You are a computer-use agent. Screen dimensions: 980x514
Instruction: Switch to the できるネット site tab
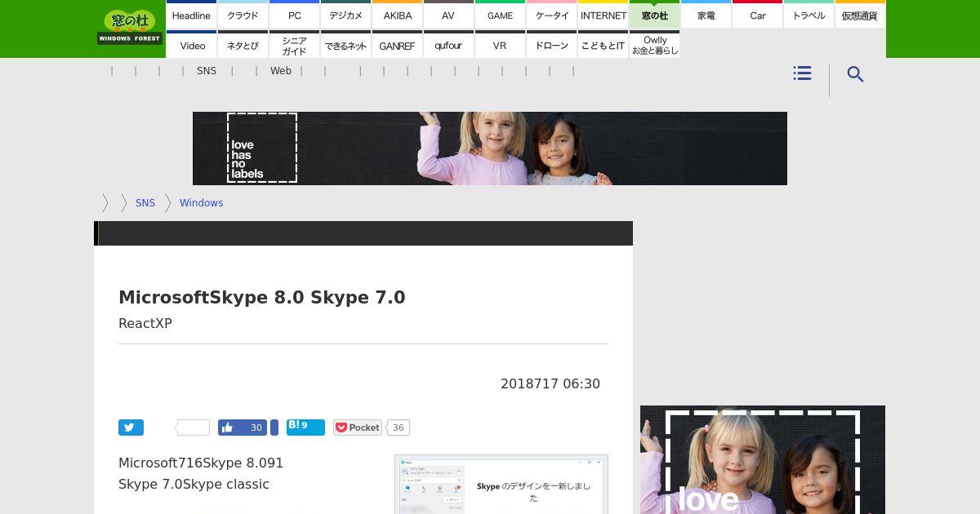pyautogui.click(x=345, y=45)
